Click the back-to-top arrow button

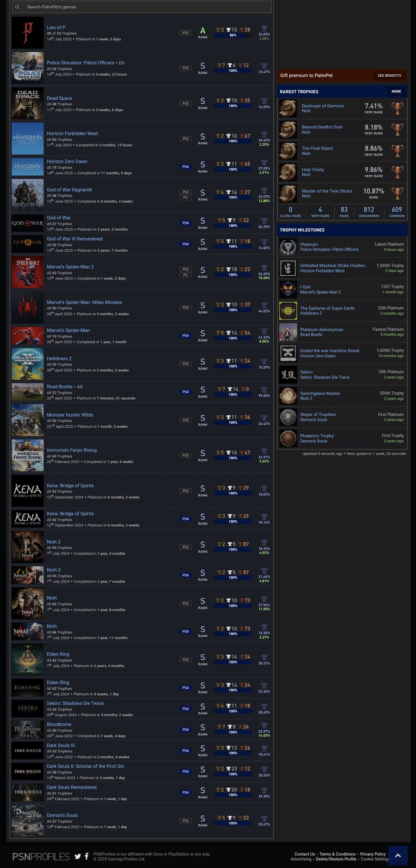[398, 856]
